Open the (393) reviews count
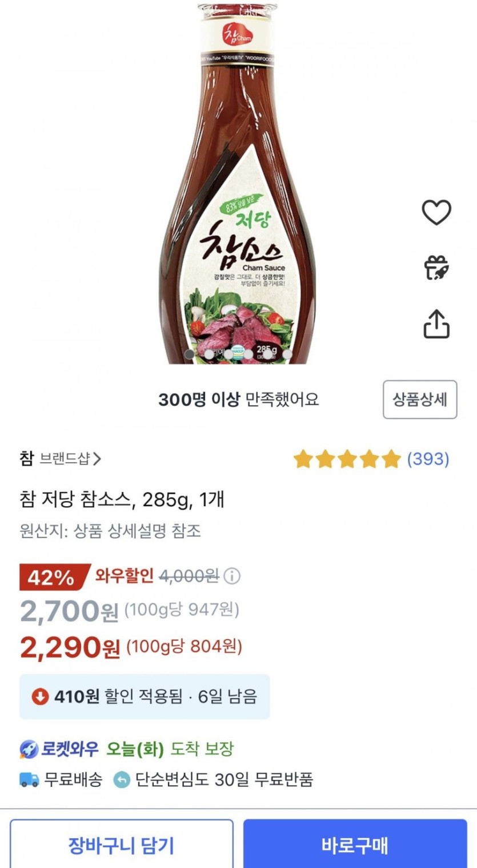Viewport: 477px width, 868px height. point(428,459)
